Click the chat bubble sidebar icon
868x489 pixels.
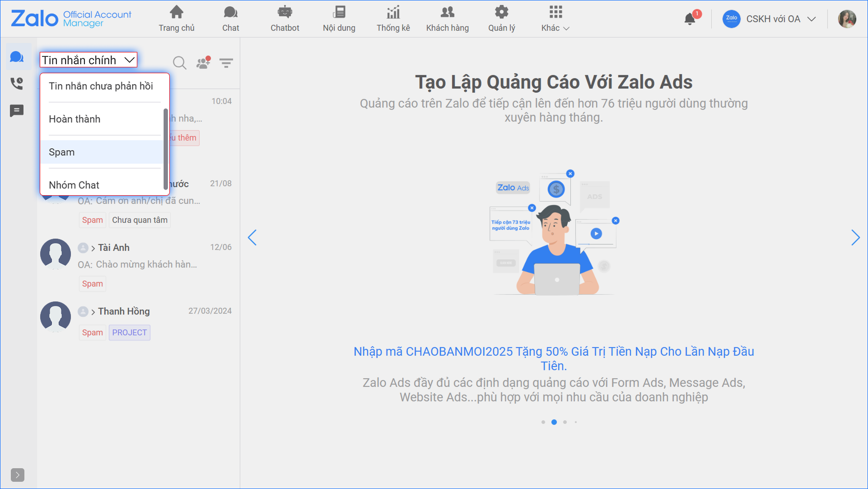[x=17, y=57]
